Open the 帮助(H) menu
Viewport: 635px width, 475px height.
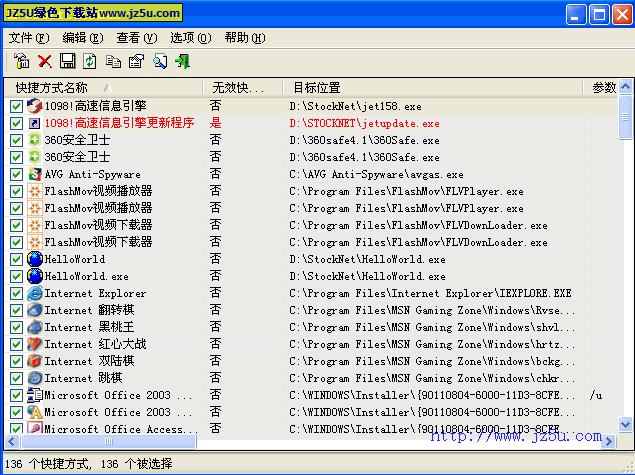coord(245,38)
